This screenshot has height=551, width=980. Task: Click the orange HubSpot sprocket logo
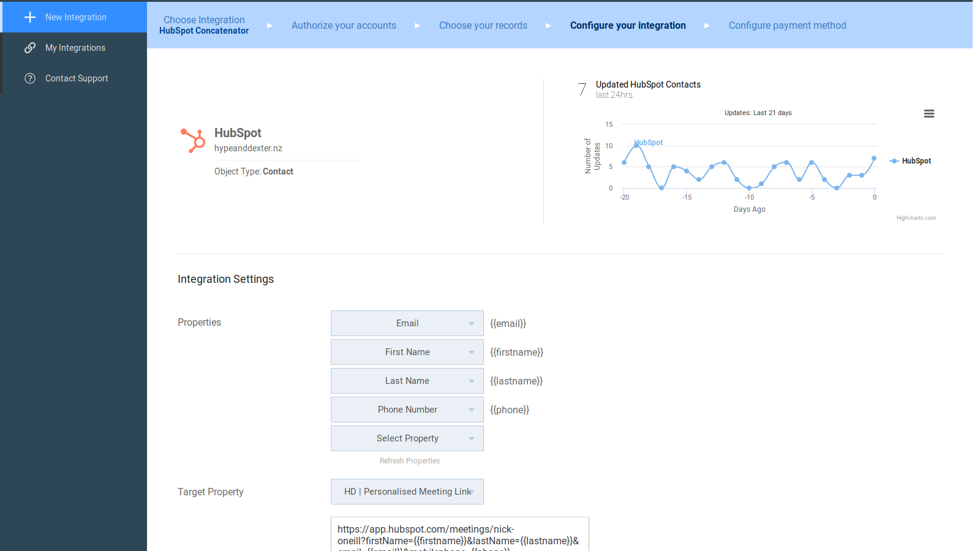pos(192,141)
